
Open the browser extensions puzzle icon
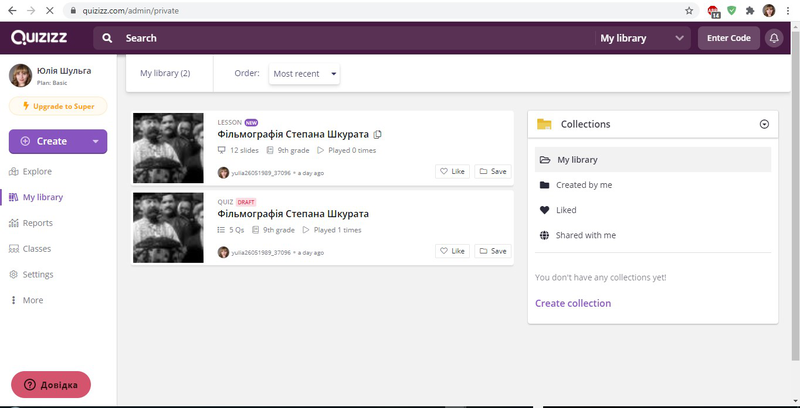coord(750,10)
